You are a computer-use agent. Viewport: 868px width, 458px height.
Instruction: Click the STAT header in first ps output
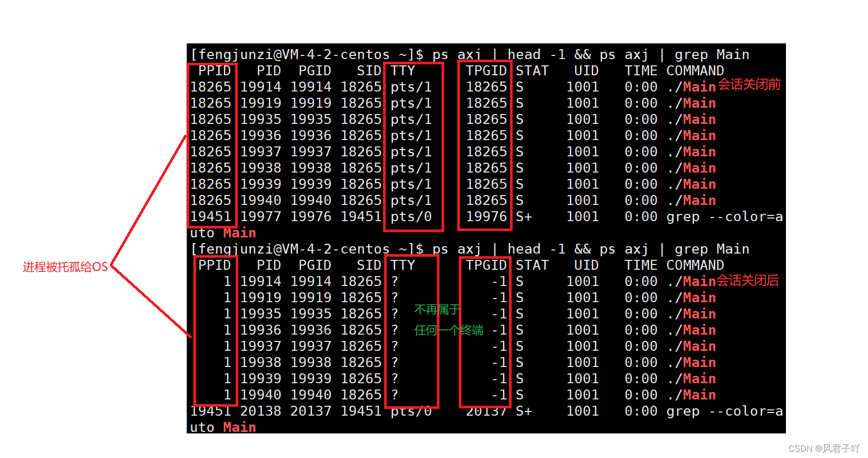click(x=532, y=71)
